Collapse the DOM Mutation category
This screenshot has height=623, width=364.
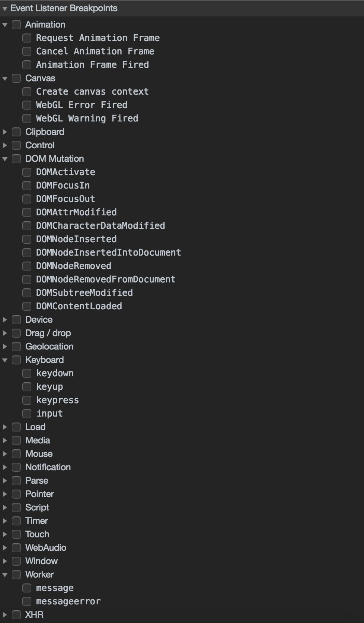pos(5,159)
